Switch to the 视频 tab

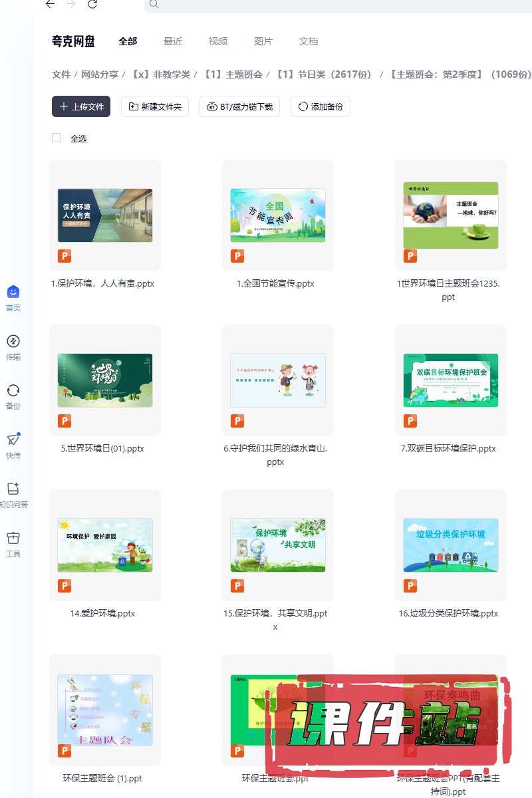(x=218, y=41)
